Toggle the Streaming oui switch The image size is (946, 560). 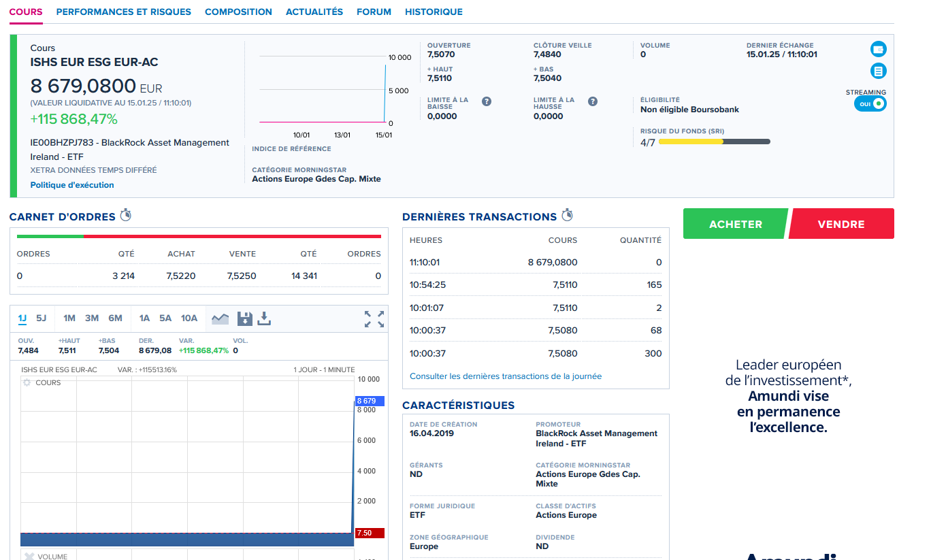point(870,104)
